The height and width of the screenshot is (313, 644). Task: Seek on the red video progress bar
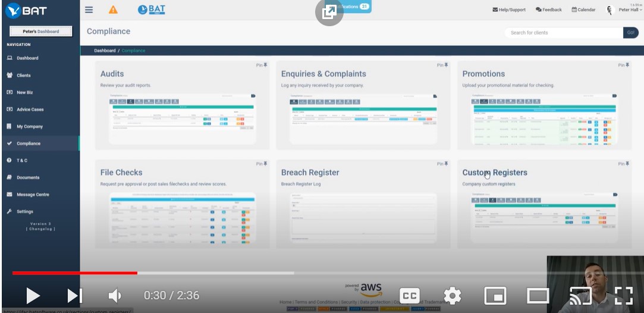click(75, 273)
